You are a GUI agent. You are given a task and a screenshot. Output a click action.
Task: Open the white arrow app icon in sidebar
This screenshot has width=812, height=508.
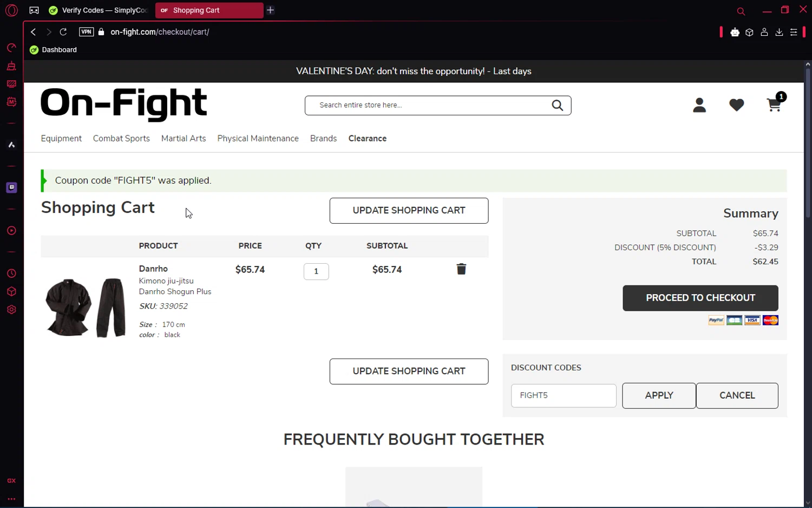point(11,145)
